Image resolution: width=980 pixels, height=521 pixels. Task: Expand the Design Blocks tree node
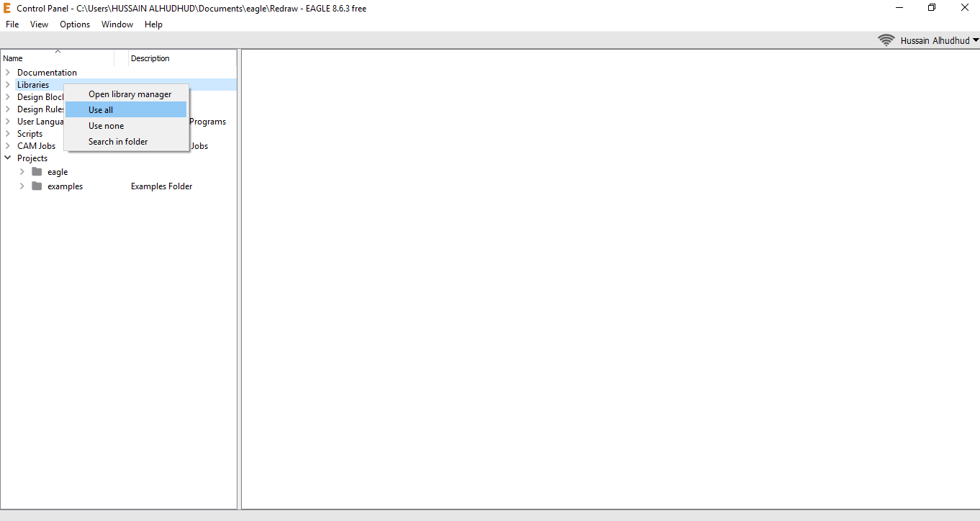[8, 97]
